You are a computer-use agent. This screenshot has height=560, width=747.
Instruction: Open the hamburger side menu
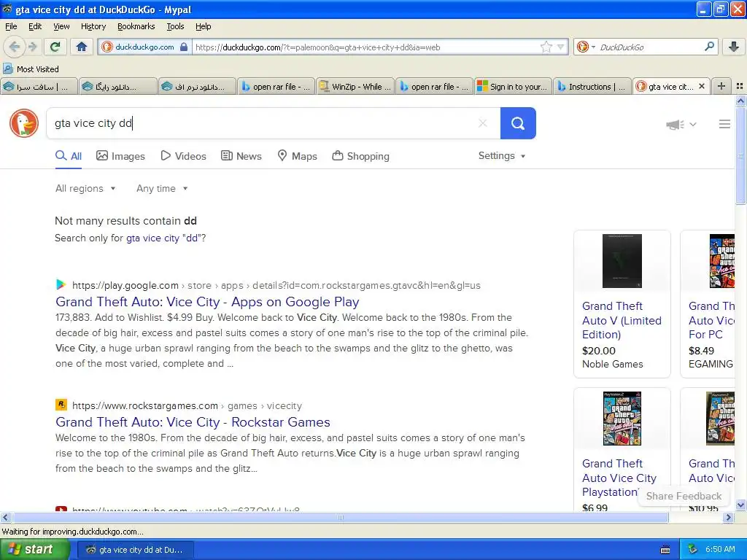click(x=724, y=124)
